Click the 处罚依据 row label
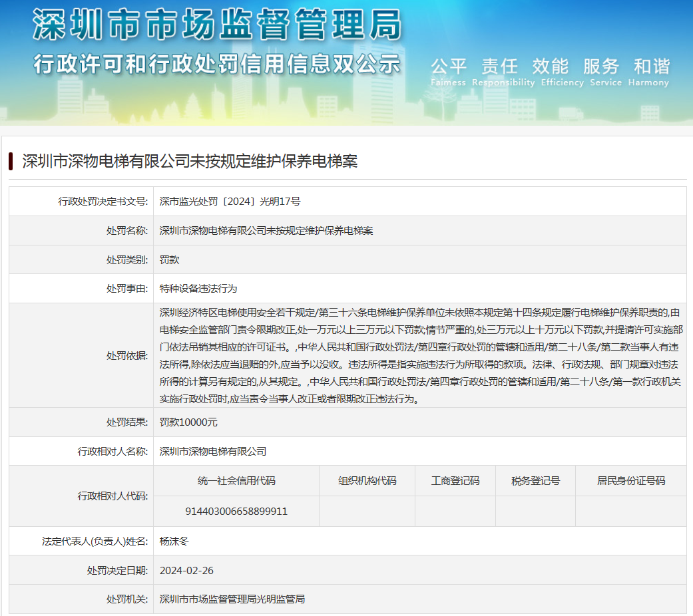Image resolution: width=693 pixels, height=616 pixels. coord(126,355)
